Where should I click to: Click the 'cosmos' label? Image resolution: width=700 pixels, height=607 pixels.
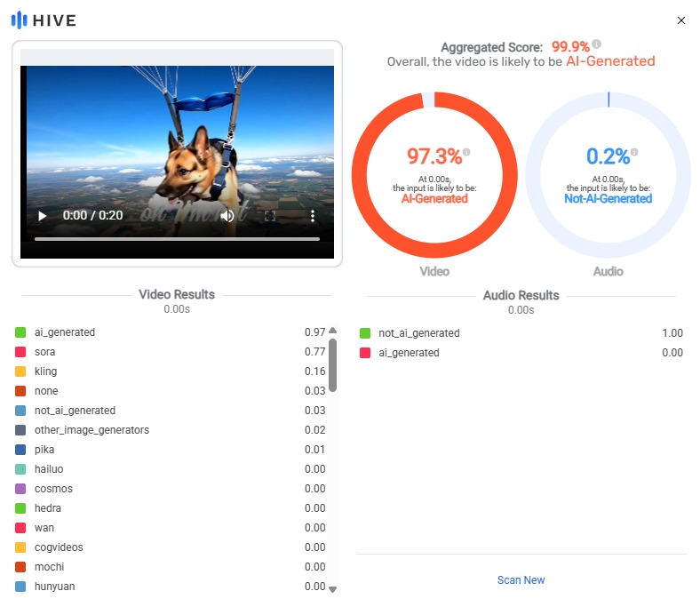(x=53, y=489)
